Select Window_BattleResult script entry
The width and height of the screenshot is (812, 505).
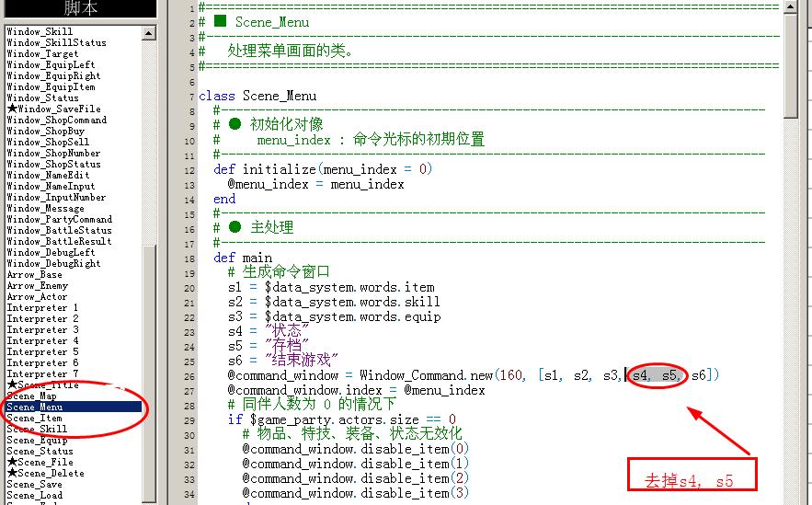(x=59, y=242)
